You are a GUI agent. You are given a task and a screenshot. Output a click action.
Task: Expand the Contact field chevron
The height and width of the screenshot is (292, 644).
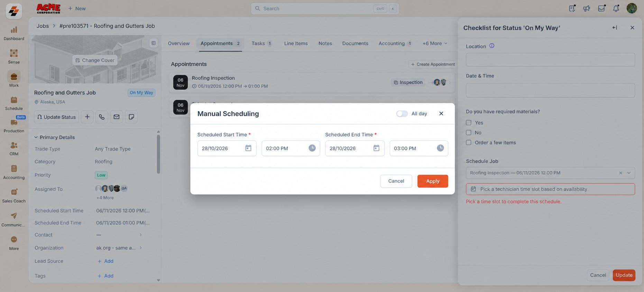(141, 235)
